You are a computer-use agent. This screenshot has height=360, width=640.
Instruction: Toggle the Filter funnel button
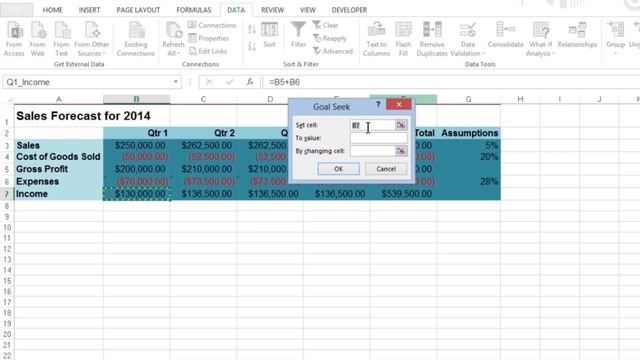pos(298,35)
